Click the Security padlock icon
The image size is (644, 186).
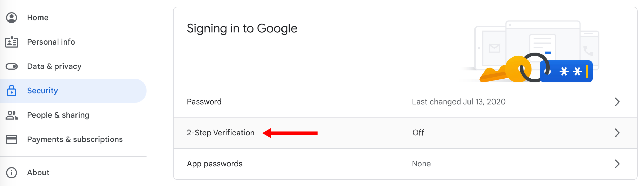point(12,90)
